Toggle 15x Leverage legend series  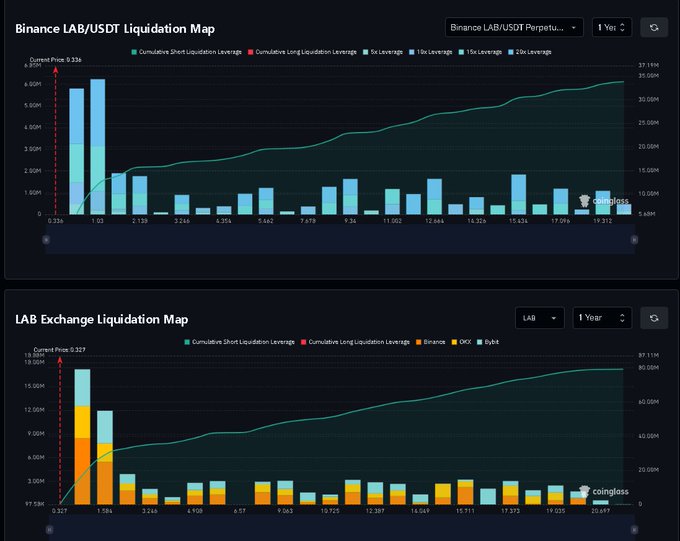(481, 52)
